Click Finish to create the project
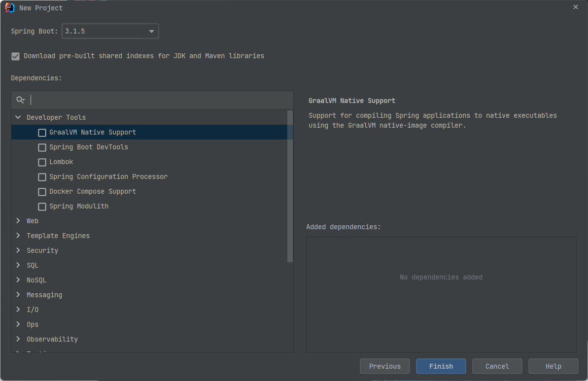Screen dimensions: 588x381 (441, 366)
